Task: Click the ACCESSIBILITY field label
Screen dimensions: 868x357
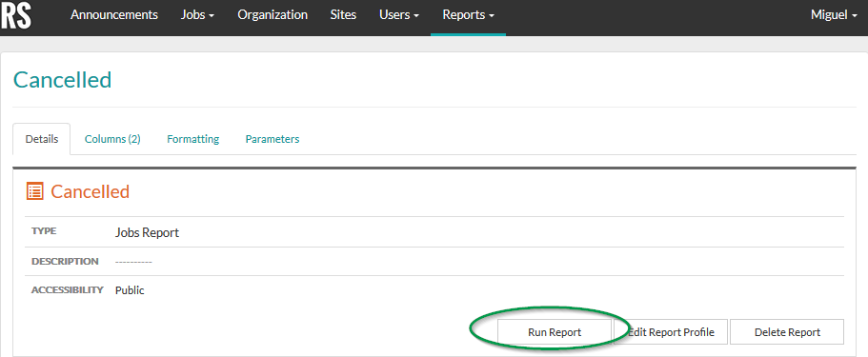Action: [68, 289]
